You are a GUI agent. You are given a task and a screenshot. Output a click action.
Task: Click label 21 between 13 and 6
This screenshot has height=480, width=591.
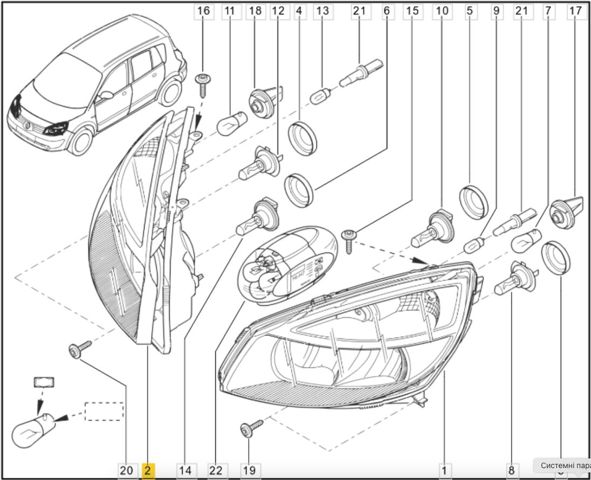click(359, 11)
